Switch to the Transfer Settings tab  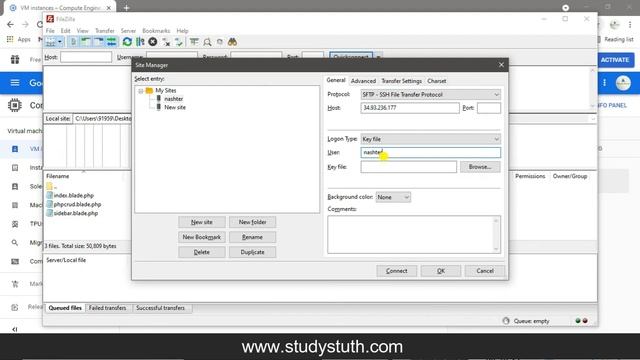pos(401,81)
